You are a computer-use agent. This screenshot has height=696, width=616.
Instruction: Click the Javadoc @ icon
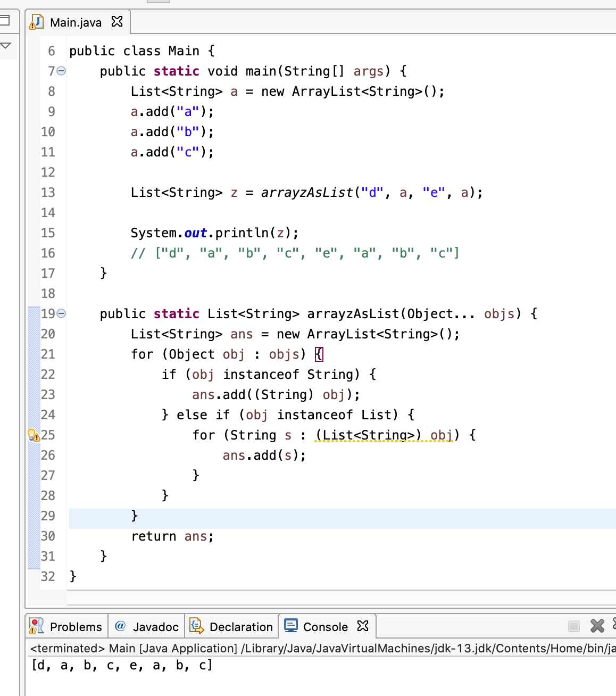tap(120, 626)
